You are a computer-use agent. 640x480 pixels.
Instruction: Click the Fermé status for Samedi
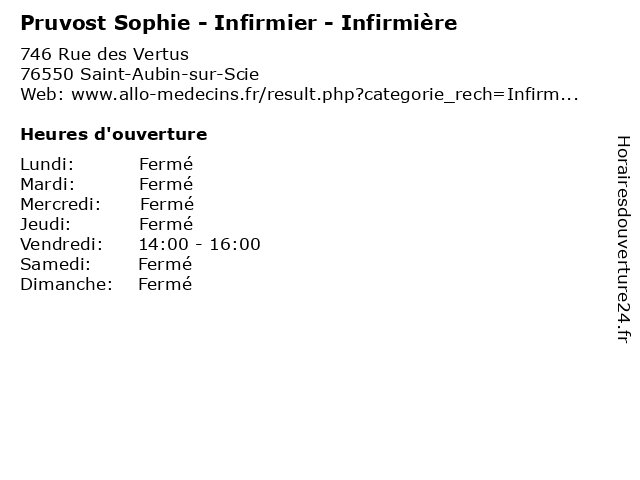click(x=165, y=264)
